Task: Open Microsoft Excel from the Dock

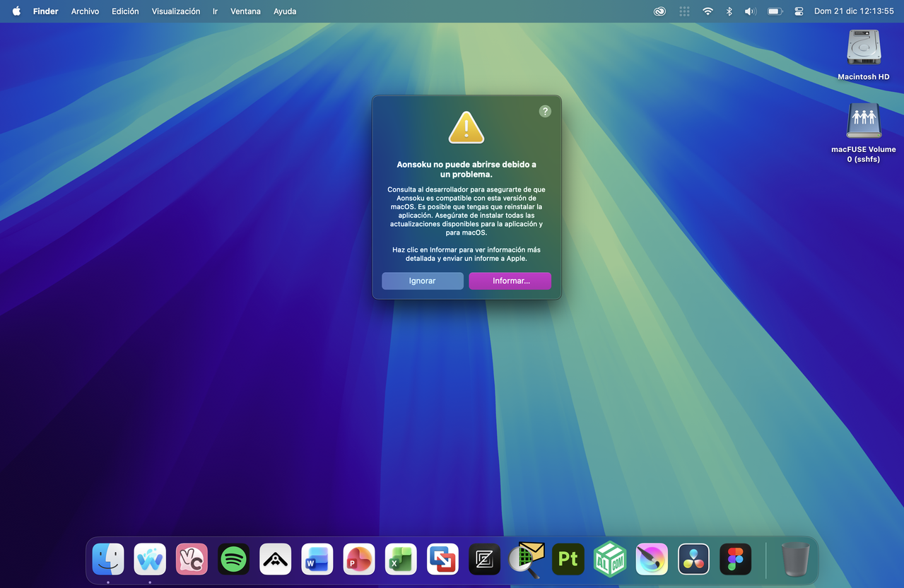Action: coord(401,559)
